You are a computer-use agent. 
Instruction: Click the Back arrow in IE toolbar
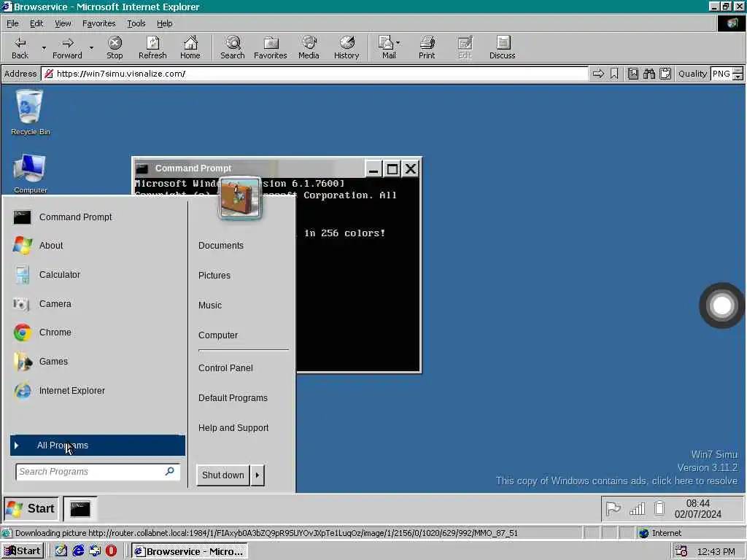point(20,47)
